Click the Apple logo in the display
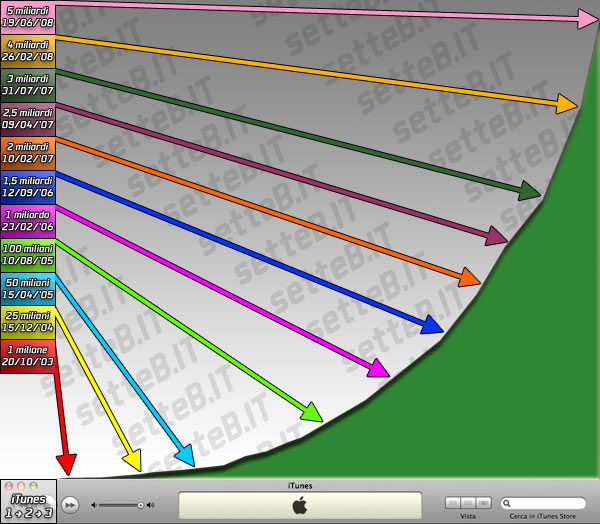The image size is (600, 524). pos(300,505)
